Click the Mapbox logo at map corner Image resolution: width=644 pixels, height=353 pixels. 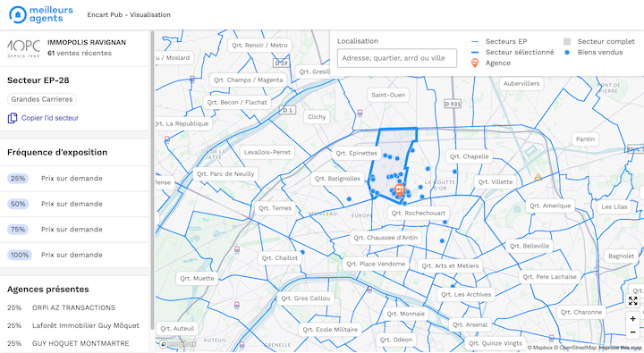tap(178, 344)
